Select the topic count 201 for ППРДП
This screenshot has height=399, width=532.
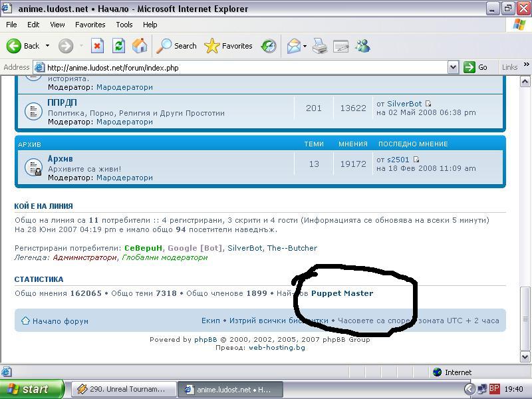(313, 108)
